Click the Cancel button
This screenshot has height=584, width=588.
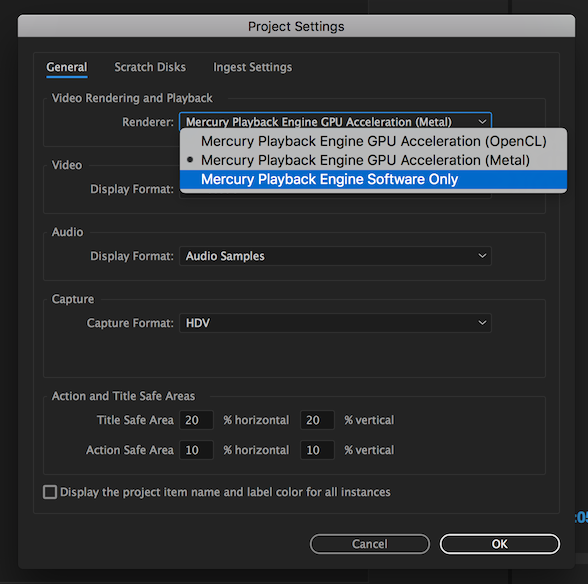click(x=370, y=544)
